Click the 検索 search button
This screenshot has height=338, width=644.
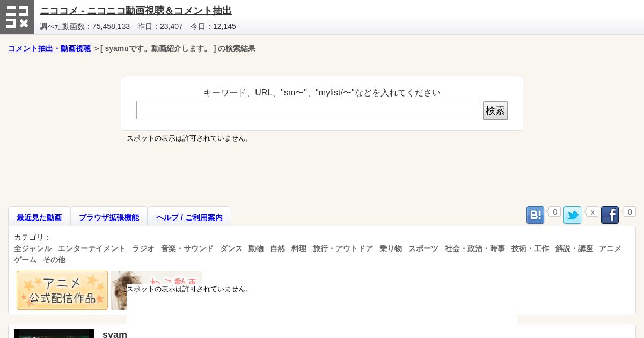coord(495,111)
